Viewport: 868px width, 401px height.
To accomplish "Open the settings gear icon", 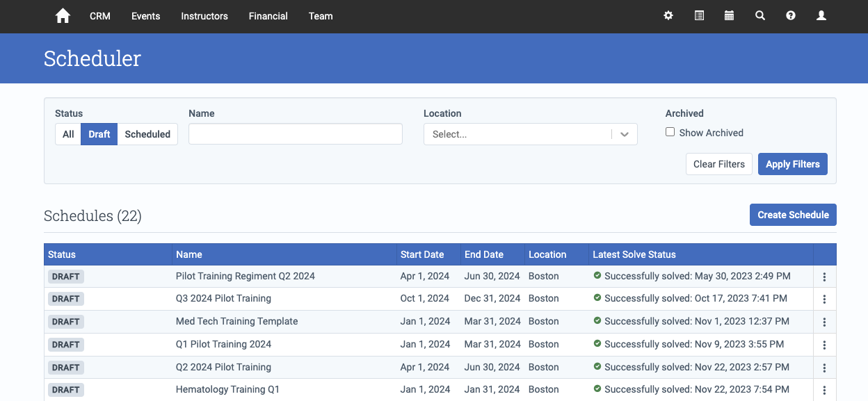I will pyautogui.click(x=668, y=15).
